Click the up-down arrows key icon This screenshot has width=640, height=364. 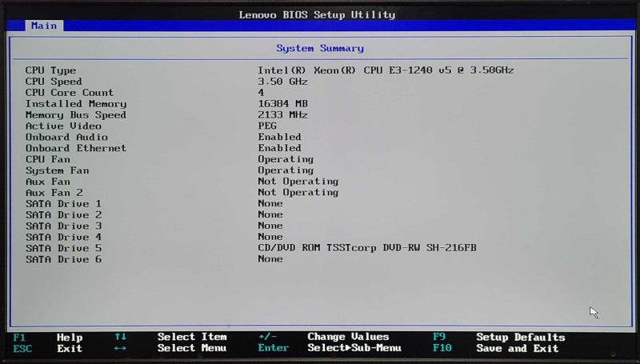120,337
